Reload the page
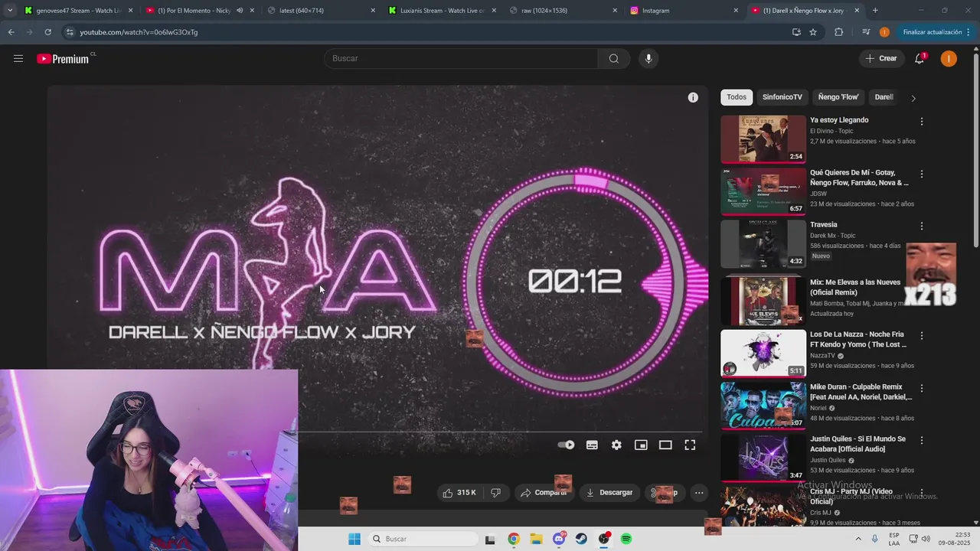This screenshot has height=551, width=980. (x=47, y=32)
